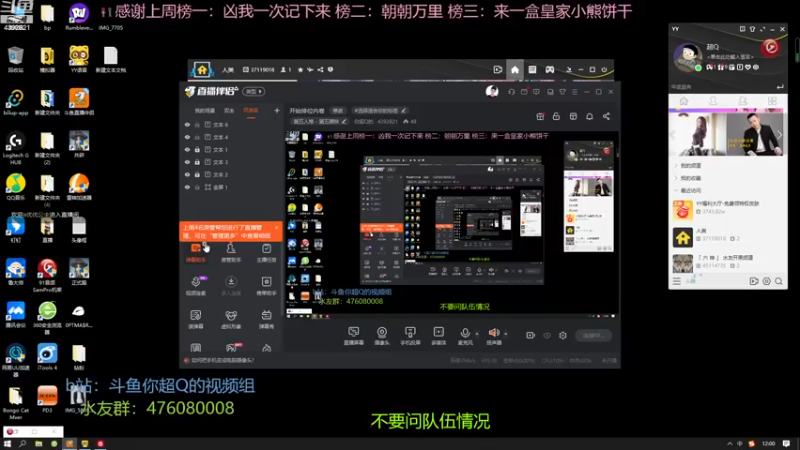Open the 主播任务 tool
The width and height of the screenshot is (800, 450).
tap(266, 253)
